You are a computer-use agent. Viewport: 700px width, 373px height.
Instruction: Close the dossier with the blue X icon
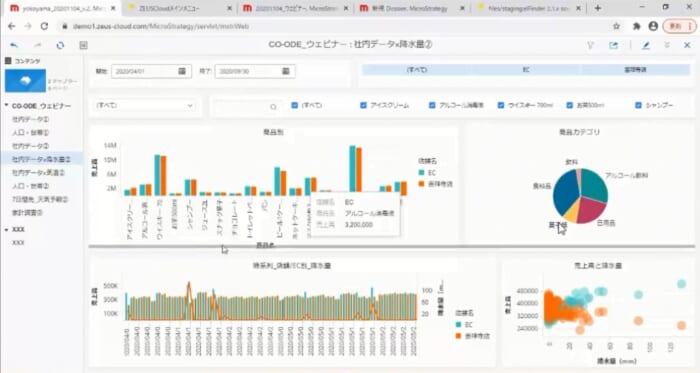687,45
